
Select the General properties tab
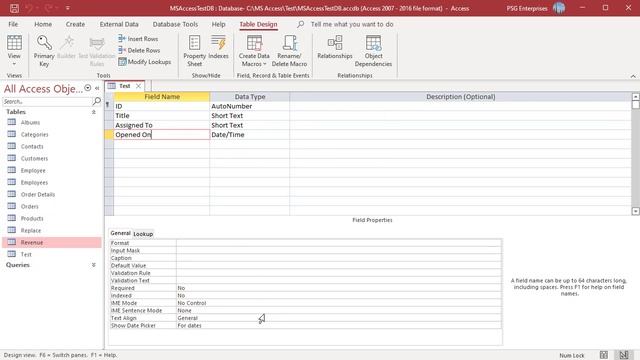(x=120, y=233)
